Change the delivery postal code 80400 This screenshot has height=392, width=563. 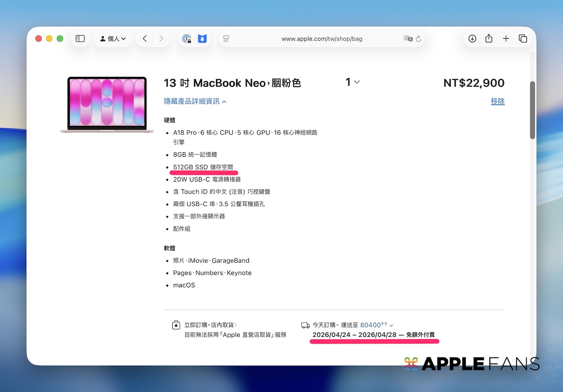(376, 325)
